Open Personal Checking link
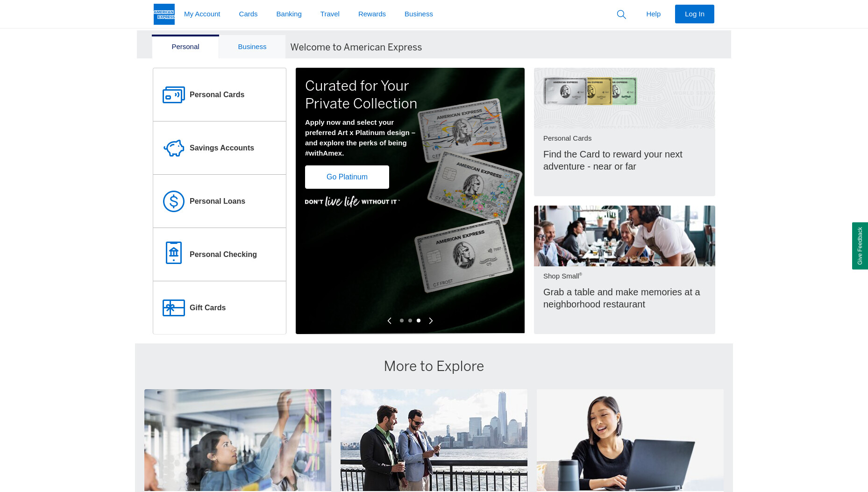This screenshot has width=868, height=492. click(223, 255)
